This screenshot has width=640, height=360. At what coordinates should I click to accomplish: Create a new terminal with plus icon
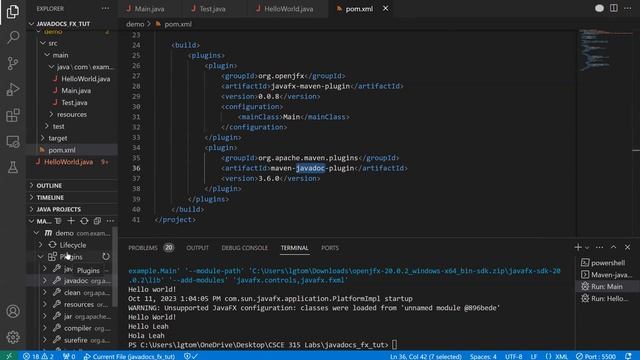coord(578,247)
